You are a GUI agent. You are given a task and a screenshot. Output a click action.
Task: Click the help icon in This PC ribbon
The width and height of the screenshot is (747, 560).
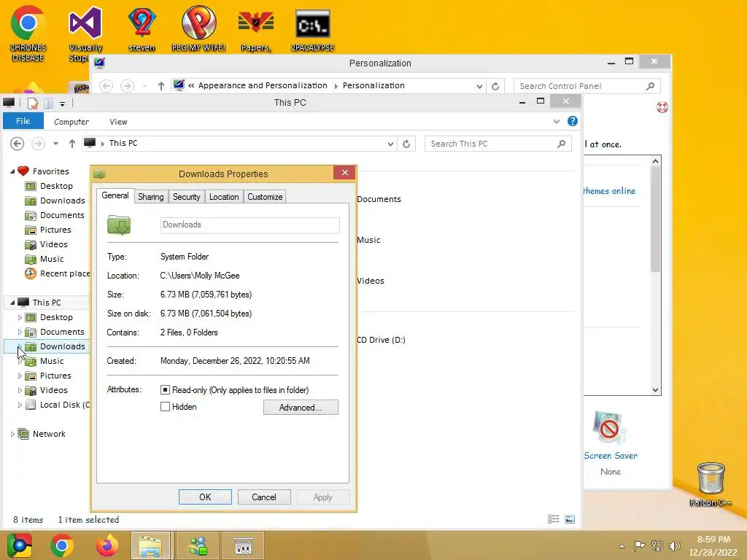click(x=573, y=122)
